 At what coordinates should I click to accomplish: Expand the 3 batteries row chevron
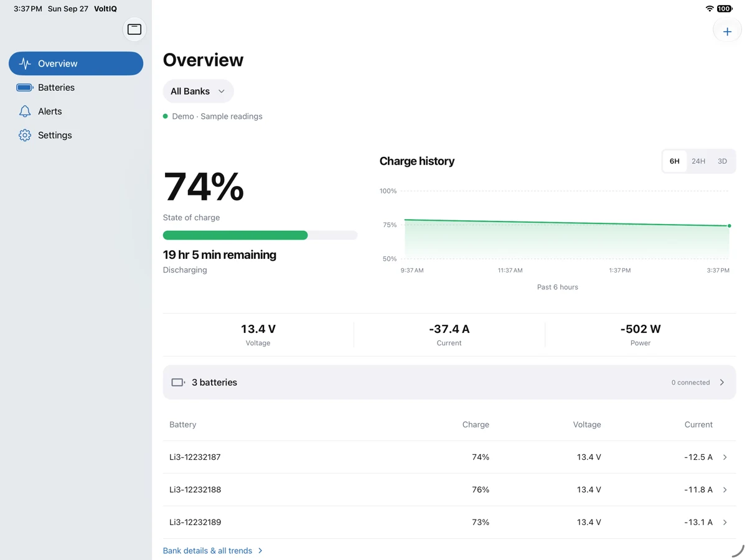[x=722, y=382]
